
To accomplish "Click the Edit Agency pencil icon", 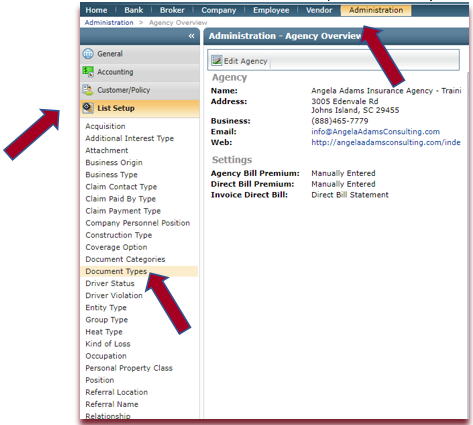I will [x=217, y=61].
